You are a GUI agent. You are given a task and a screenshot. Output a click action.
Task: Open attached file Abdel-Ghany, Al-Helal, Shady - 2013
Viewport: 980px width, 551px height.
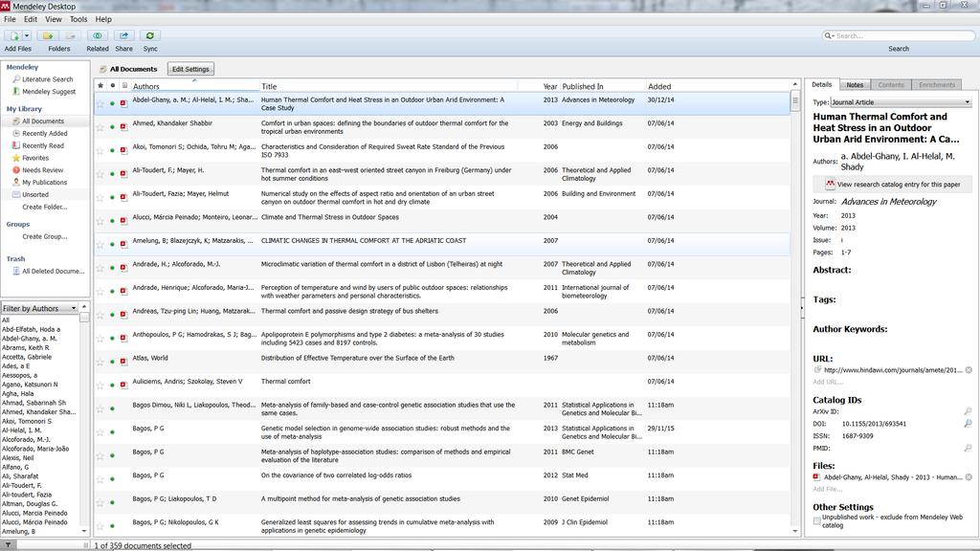(x=893, y=477)
